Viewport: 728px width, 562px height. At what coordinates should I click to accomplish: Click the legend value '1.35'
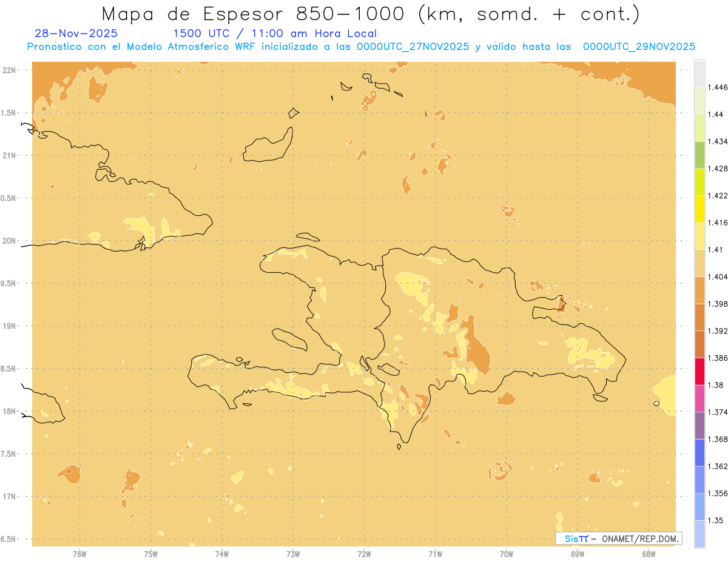tap(715, 520)
